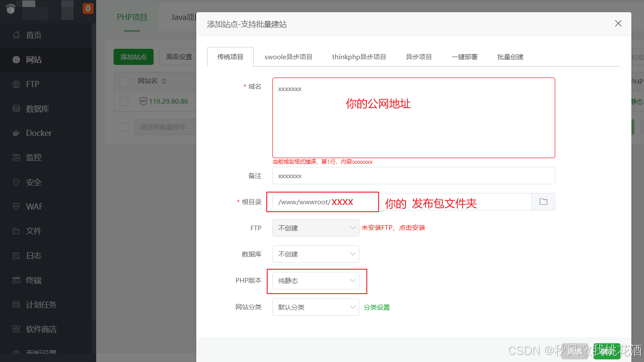Type in the 备注 remark field
Screen dimensions: 644x362
click(413, 176)
